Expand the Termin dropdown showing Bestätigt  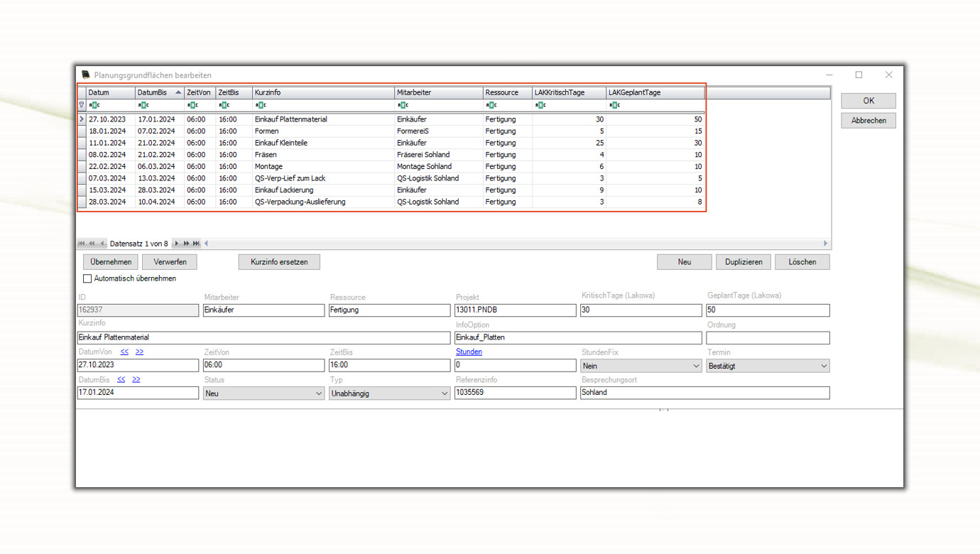[767, 366]
